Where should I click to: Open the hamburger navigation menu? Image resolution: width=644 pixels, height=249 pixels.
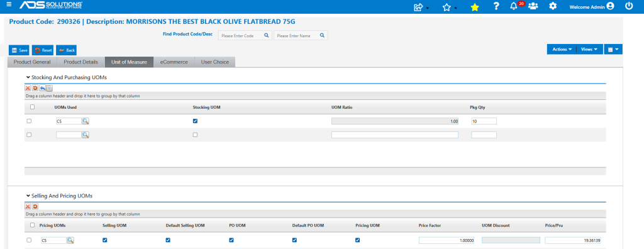click(x=9, y=4)
